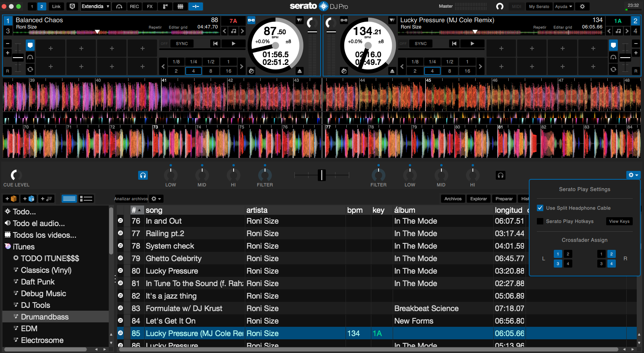Assign deck 1 to right crossfader side
The image size is (644, 353).
click(x=601, y=254)
